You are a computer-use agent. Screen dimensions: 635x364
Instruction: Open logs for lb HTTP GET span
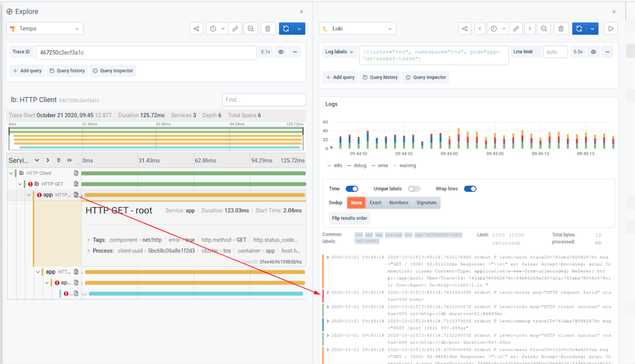point(76,184)
